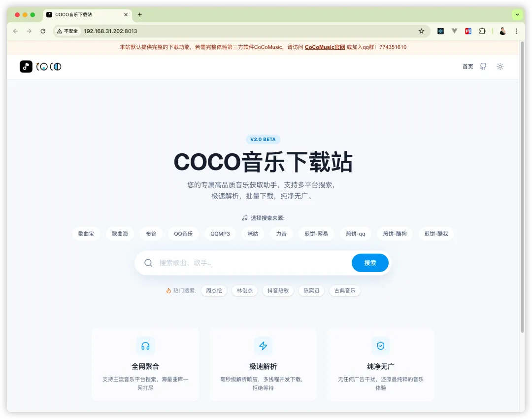The height and width of the screenshot is (419, 532).
Task: Click the blue 搜索 button
Action: pos(370,263)
